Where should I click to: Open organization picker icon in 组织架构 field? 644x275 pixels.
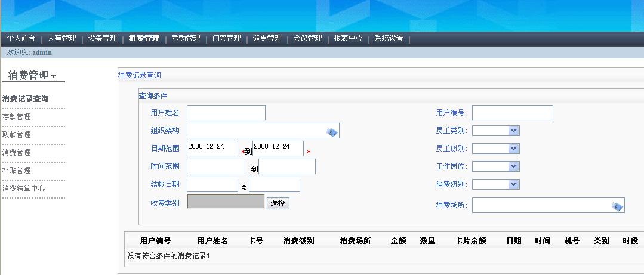[x=332, y=132]
